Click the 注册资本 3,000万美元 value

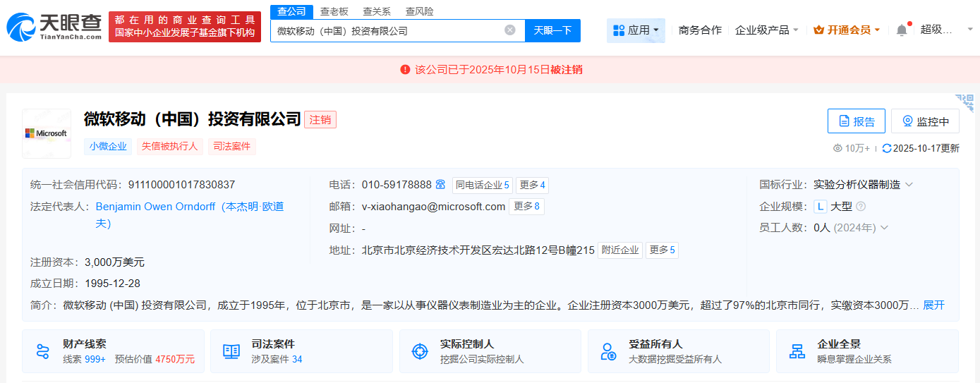[x=114, y=262]
